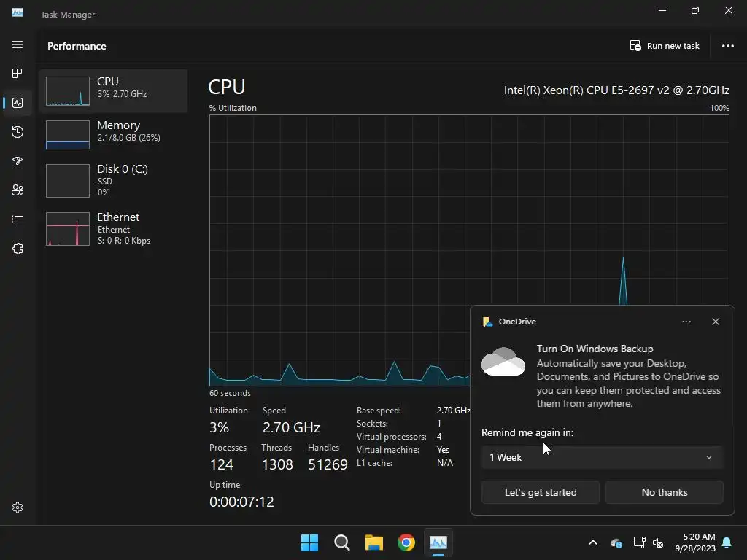Open the Performance more options menu
Screen dimensions: 747x560
click(728, 46)
